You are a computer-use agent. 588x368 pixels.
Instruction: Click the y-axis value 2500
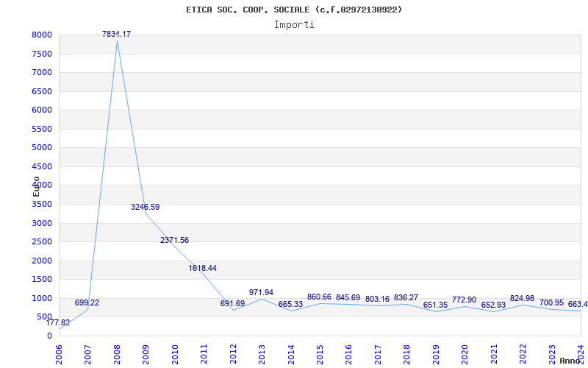42,242
